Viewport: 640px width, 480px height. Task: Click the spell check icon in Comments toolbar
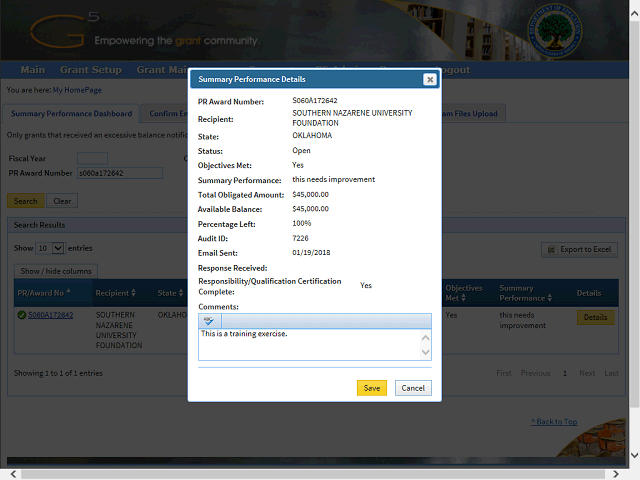(209, 321)
